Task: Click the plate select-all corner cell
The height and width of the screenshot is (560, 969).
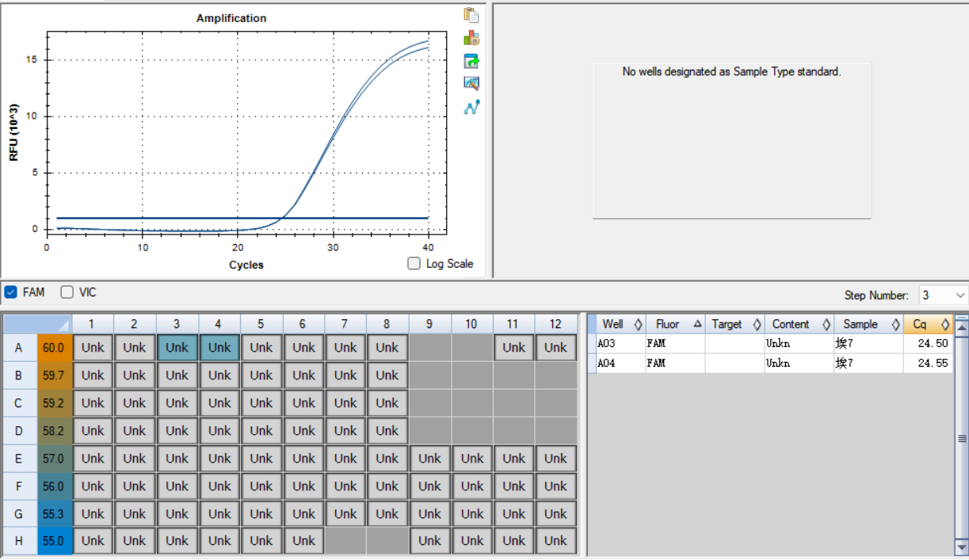Action: [37, 323]
